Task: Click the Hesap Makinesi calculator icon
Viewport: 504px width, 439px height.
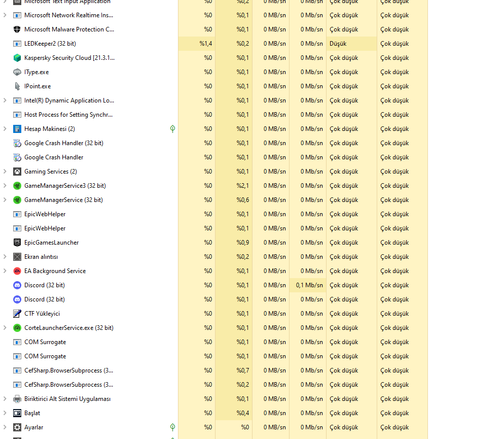Action: 17,129
